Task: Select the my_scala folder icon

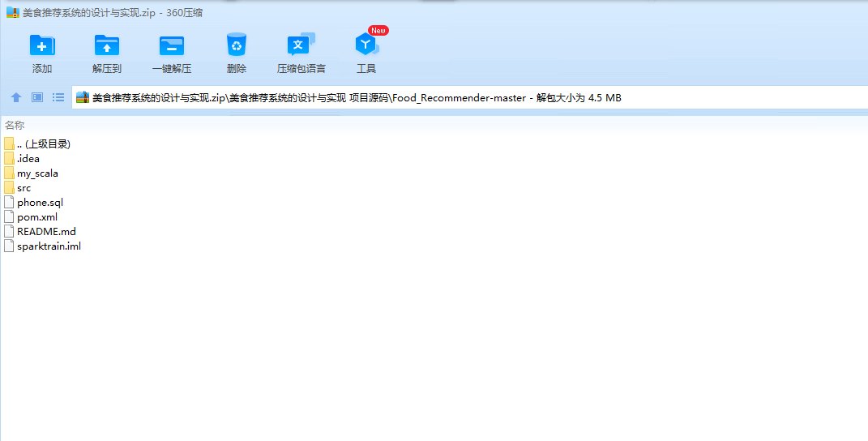Action: (9, 173)
